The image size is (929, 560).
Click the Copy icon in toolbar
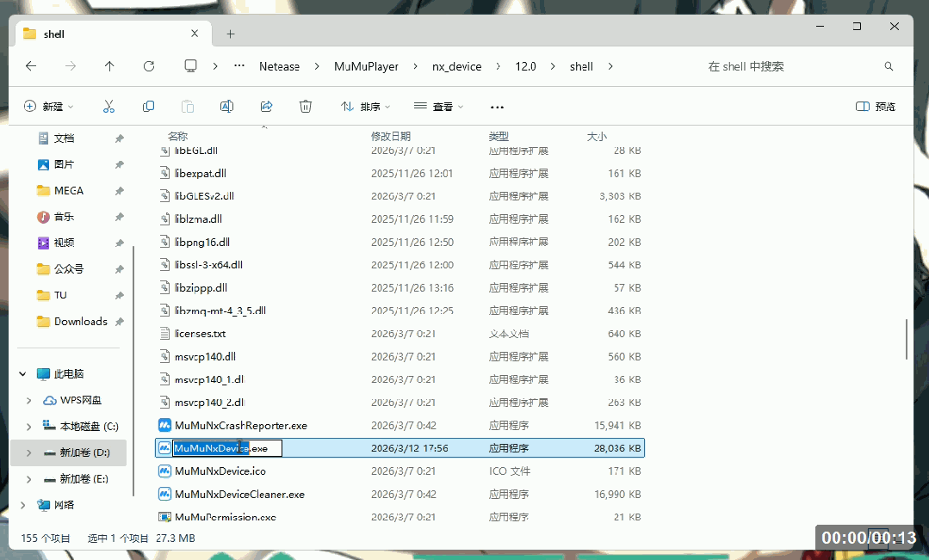coord(148,107)
